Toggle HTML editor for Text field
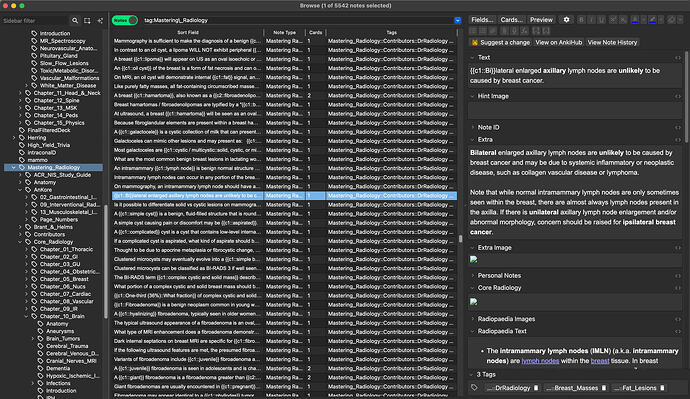690x399 pixels. tap(678, 58)
